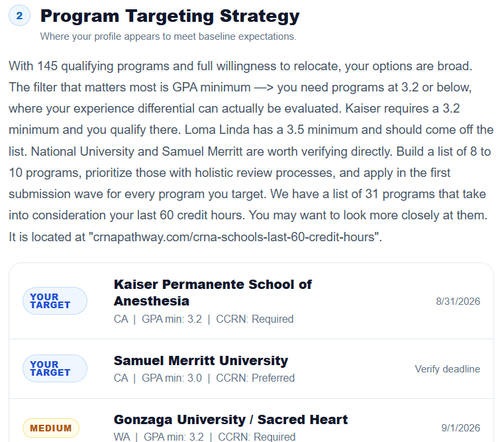Open Kaiser Permanente School of Anesthesia
The image size is (504, 442).
pyautogui.click(x=213, y=292)
